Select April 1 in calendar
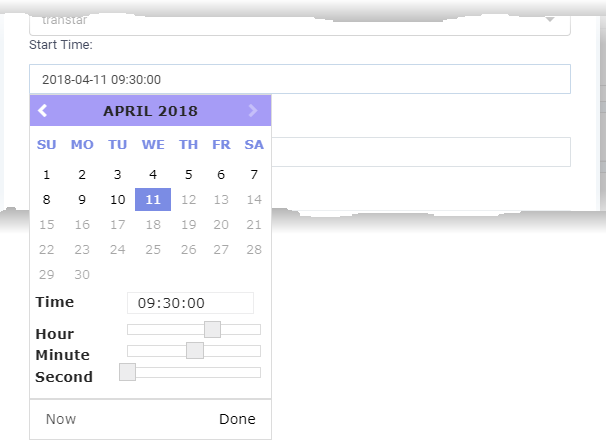Viewport: 606px width, 448px height. tap(46, 175)
